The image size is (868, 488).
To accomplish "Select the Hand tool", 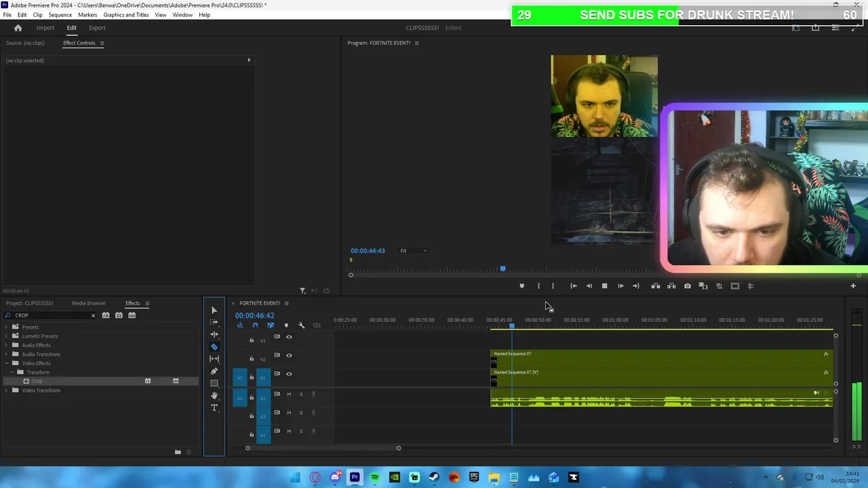I will click(x=214, y=395).
